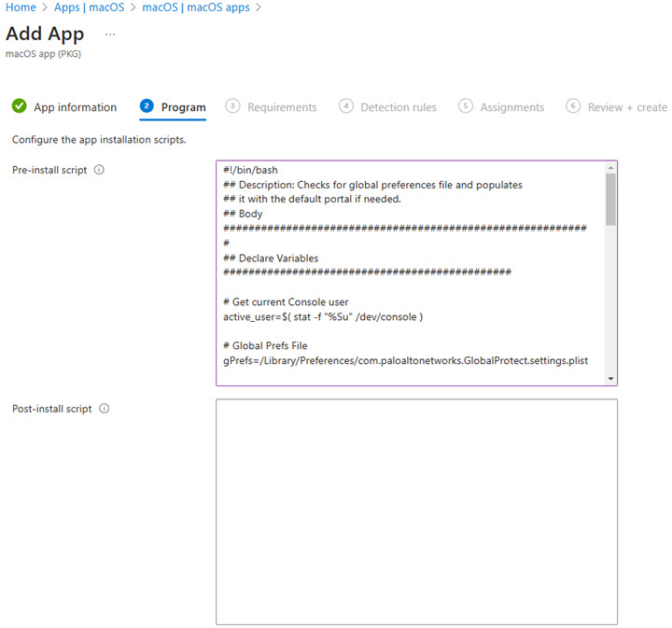Image resolution: width=672 pixels, height=628 pixels.
Task: Open the ellipsis menu beside Add App
Action: click(110, 35)
